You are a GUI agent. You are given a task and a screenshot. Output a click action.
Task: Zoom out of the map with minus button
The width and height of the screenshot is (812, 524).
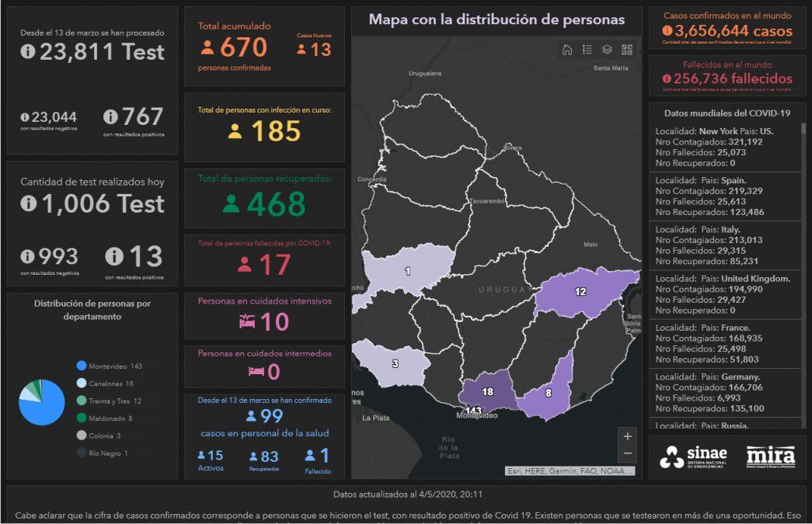(628, 453)
